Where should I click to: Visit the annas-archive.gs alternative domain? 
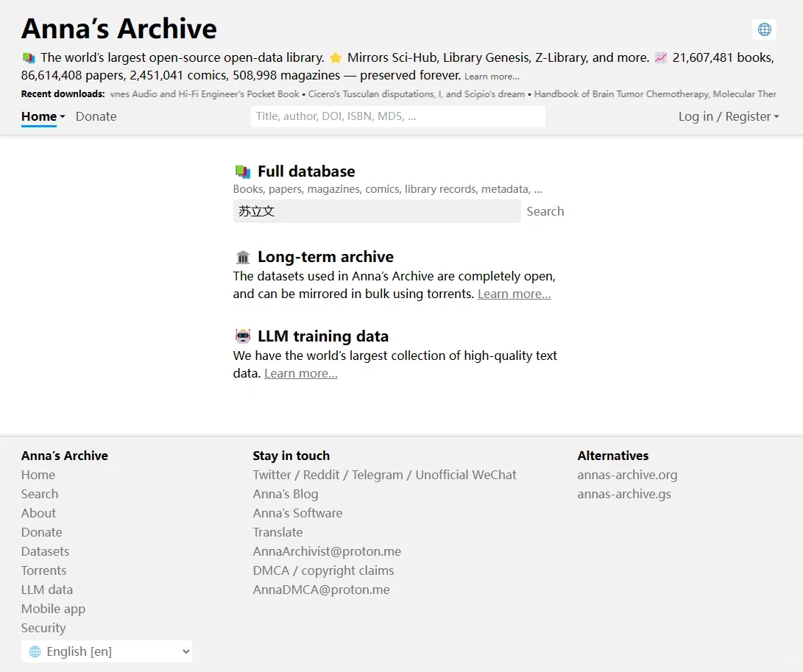[x=624, y=494]
